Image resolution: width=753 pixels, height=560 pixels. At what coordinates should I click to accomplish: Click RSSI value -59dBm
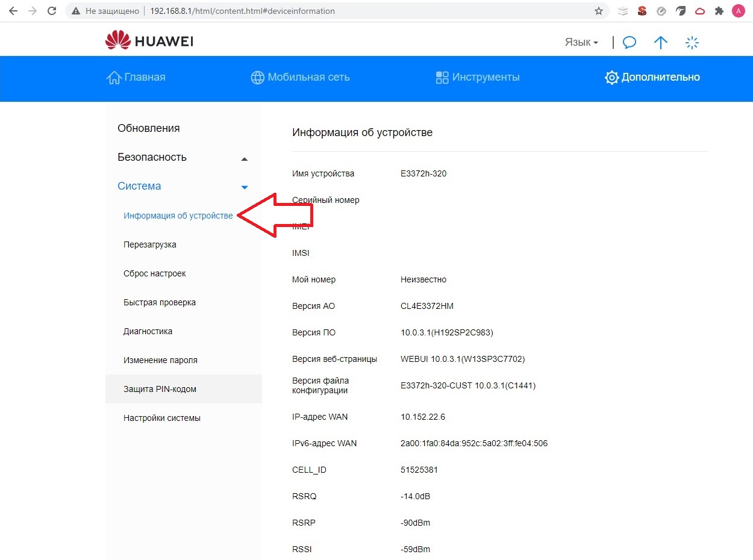coord(416,549)
